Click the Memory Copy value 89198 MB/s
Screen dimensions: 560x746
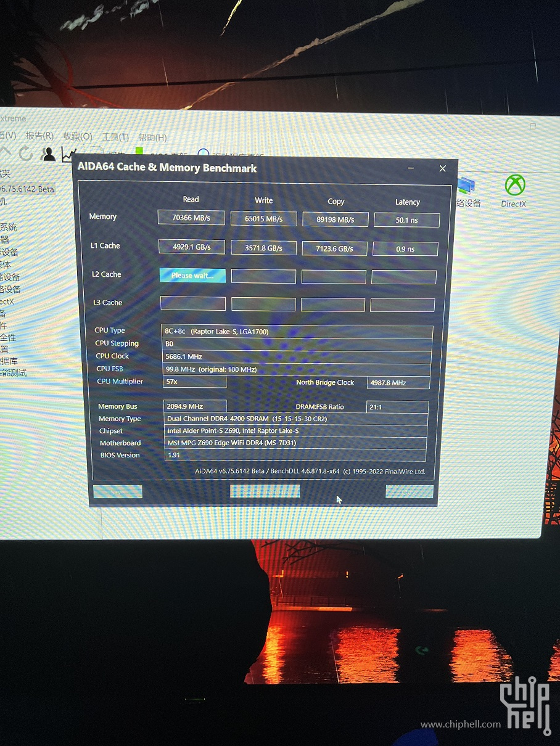(336, 219)
